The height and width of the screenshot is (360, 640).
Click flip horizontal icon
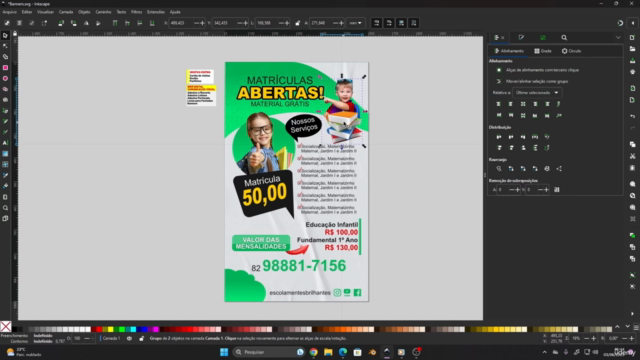[86, 23]
